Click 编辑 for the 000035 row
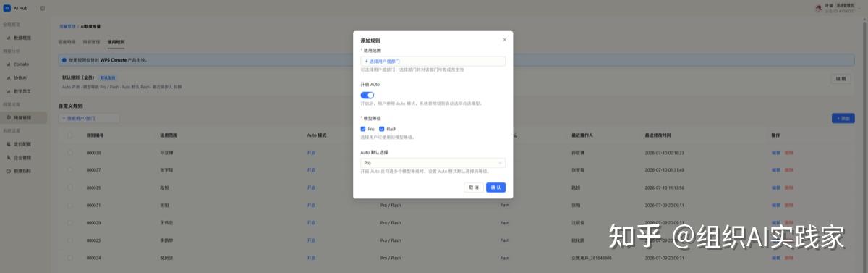This screenshot has height=273, width=868. point(776,188)
